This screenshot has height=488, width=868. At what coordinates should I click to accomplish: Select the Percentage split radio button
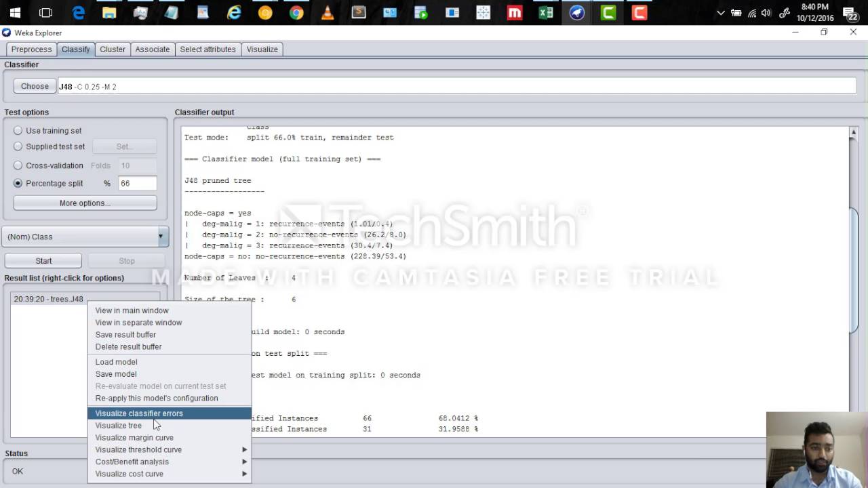pos(49,184)
